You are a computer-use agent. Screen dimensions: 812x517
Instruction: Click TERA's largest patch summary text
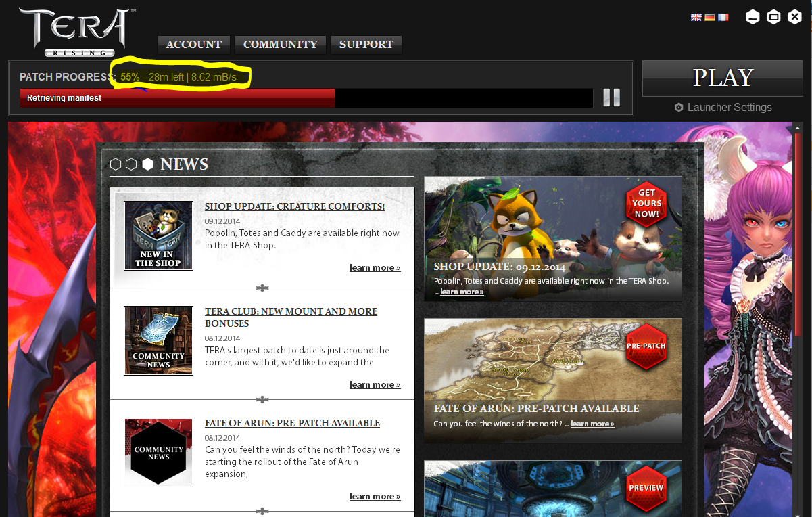pos(297,356)
